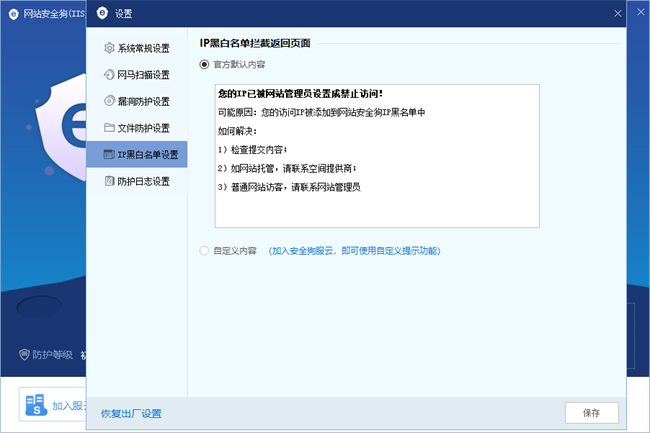Click the 网站安全狗 app icon in main title bar
Screen dimensions: 650x433
[x=12, y=13]
